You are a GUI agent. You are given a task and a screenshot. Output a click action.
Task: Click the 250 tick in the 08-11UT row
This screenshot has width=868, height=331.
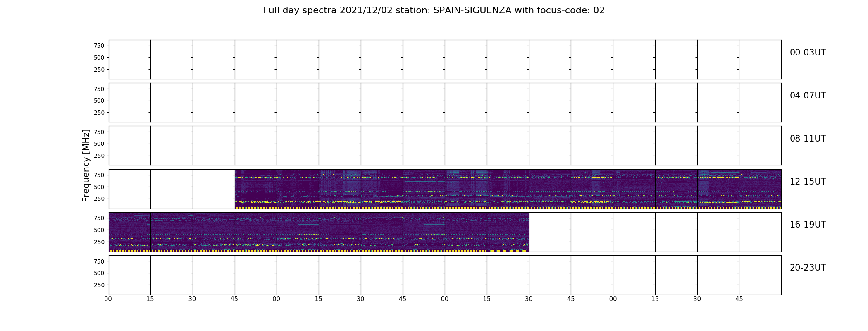[99, 156]
